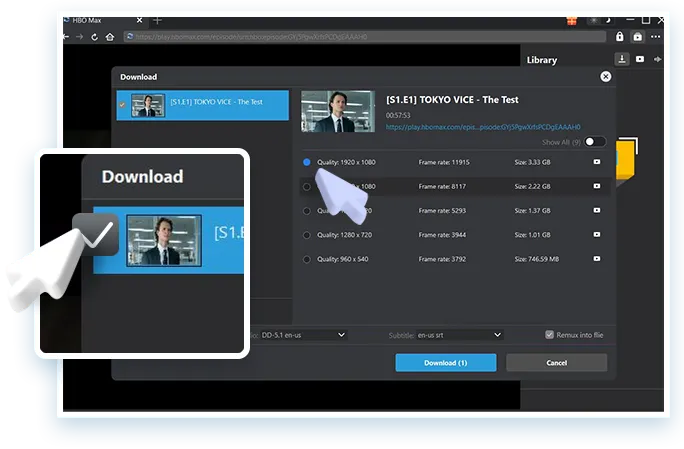The image size is (684, 449).
Task: Open the play.hbomax.com episode link
Action: pos(483,127)
